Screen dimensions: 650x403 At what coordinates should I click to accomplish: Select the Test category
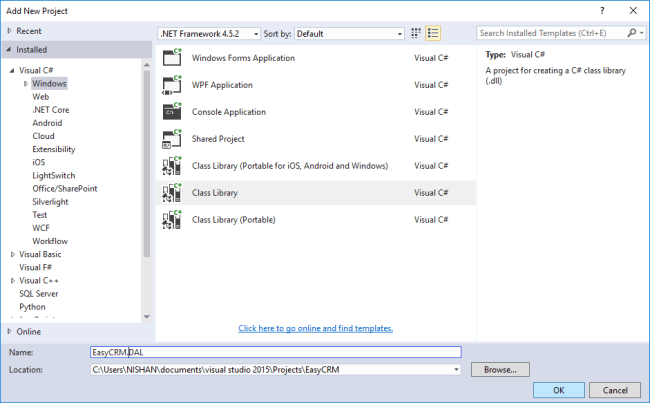tap(40, 215)
